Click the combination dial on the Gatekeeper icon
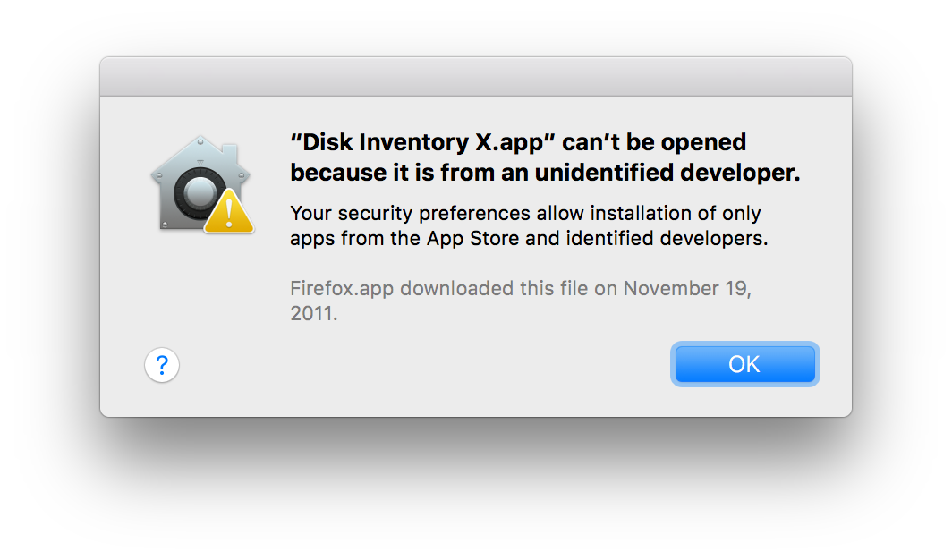The height and width of the screenshot is (560, 952). click(200, 192)
